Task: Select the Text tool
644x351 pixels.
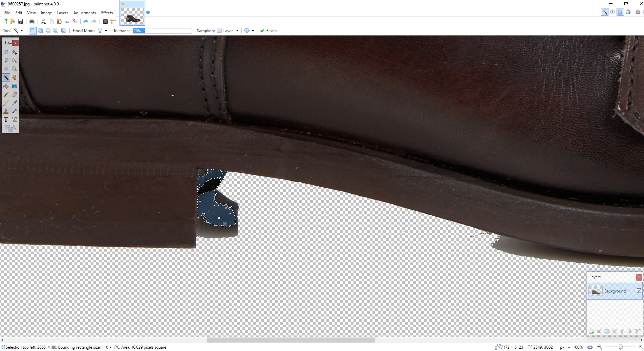Action: coord(6,120)
